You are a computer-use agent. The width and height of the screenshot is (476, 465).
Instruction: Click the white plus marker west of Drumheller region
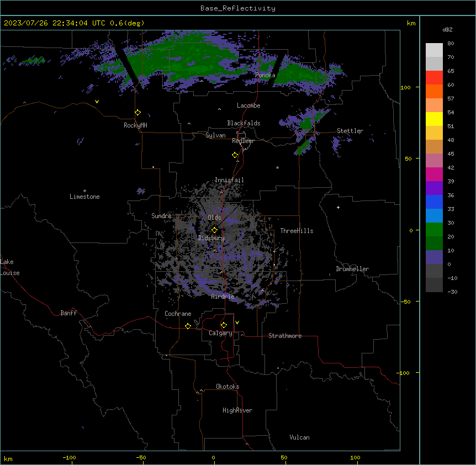(338, 207)
